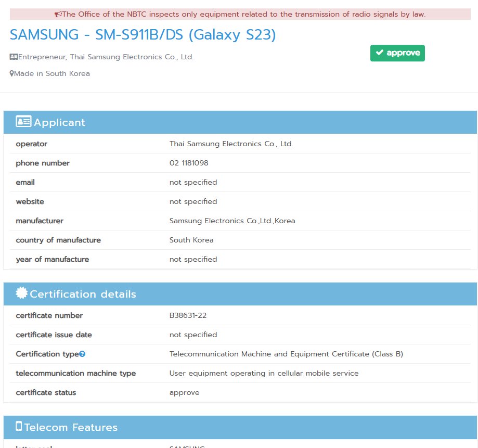Click the green approve button
This screenshot has height=448, width=478.
click(397, 53)
